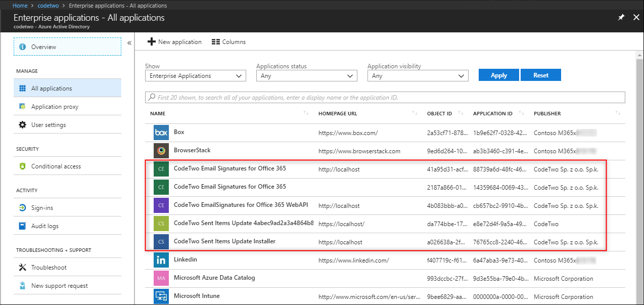Click the New support request icon
Viewport: 644px width, 305px height.
pos(22,286)
